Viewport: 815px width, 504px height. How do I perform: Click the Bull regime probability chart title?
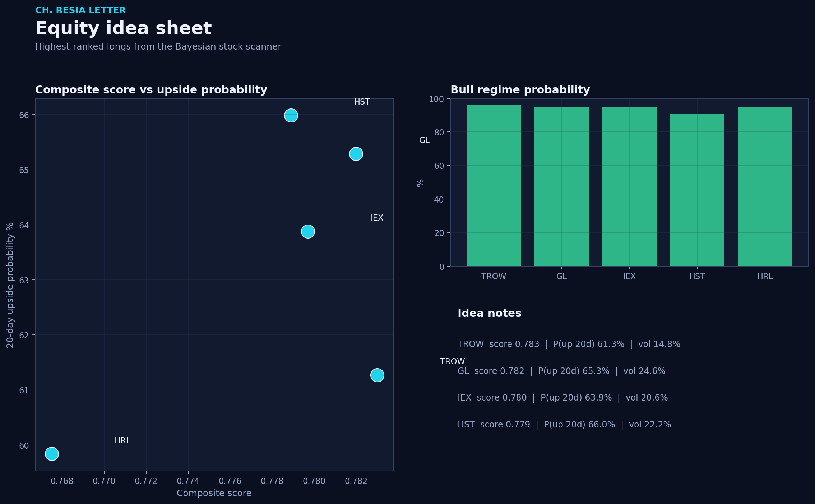point(520,90)
